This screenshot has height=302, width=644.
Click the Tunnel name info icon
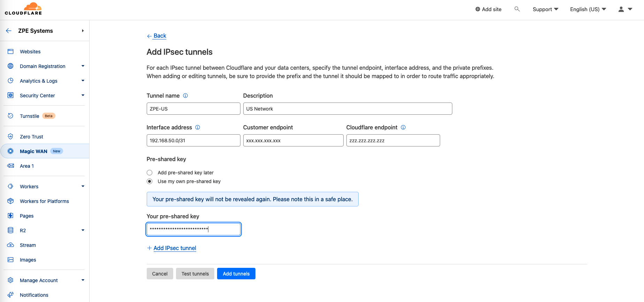185,96
